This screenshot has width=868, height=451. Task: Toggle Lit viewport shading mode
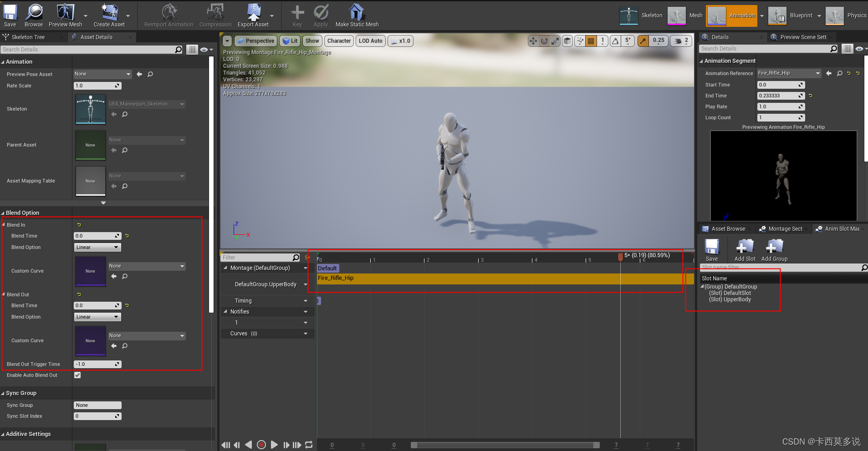pos(290,41)
